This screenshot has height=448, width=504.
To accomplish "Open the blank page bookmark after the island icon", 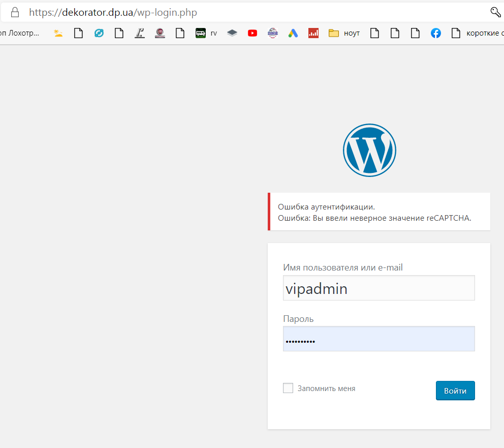I will click(x=78, y=33).
